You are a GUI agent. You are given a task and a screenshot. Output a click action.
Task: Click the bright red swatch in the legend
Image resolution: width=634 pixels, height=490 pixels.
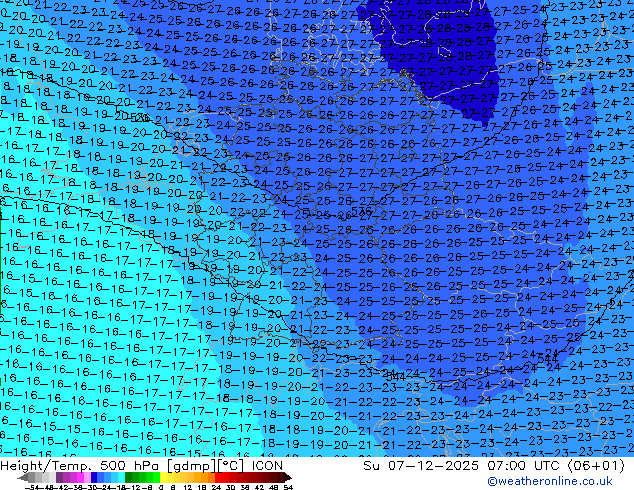(218, 478)
